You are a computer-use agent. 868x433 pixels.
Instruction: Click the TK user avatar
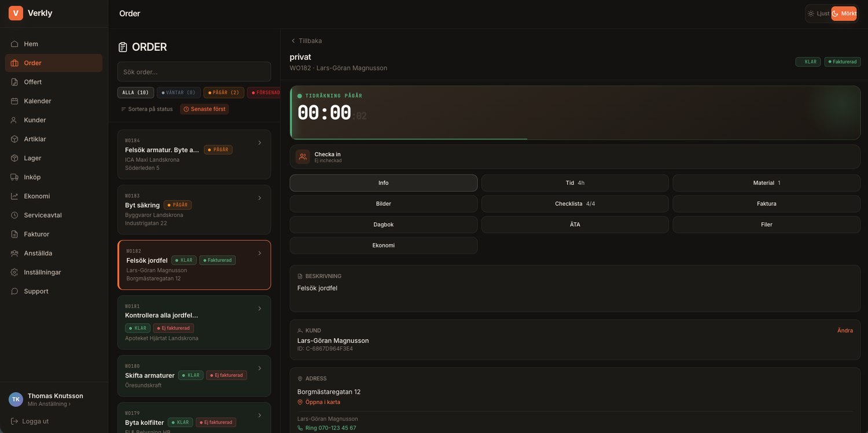click(16, 399)
